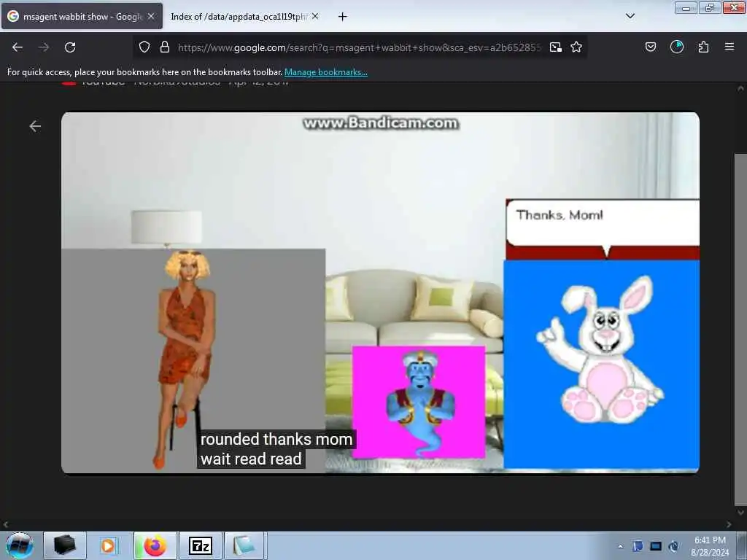
Task: Click the Manage bookmarks link
Action: (x=326, y=72)
